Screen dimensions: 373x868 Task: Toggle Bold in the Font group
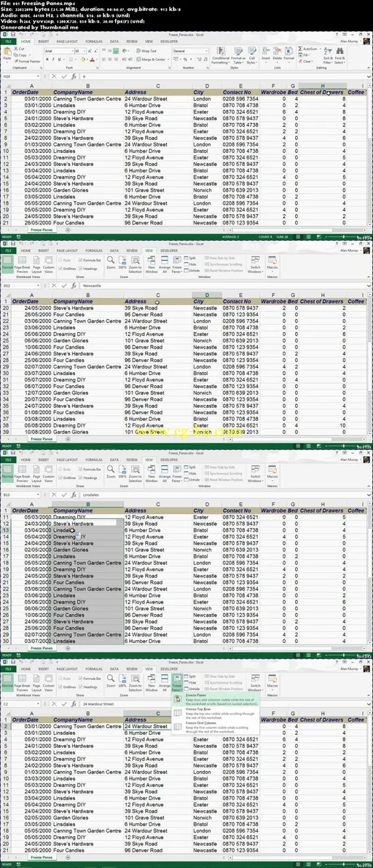point(46,59)
